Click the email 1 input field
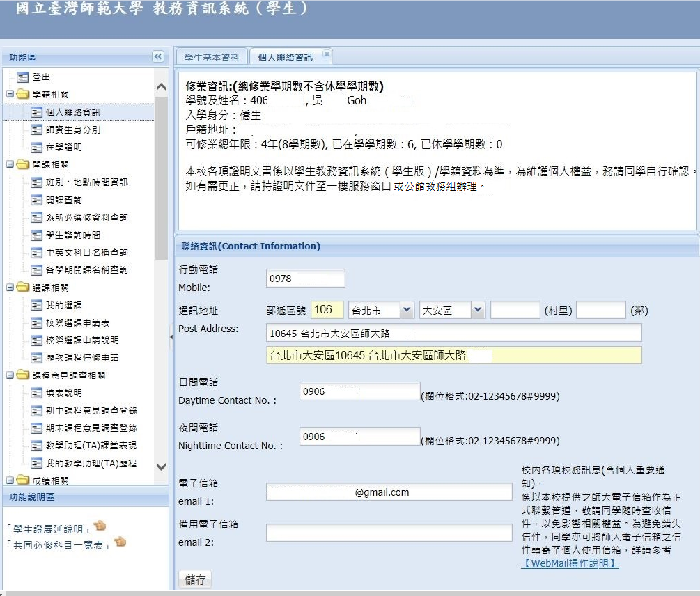 click(389, 492)
